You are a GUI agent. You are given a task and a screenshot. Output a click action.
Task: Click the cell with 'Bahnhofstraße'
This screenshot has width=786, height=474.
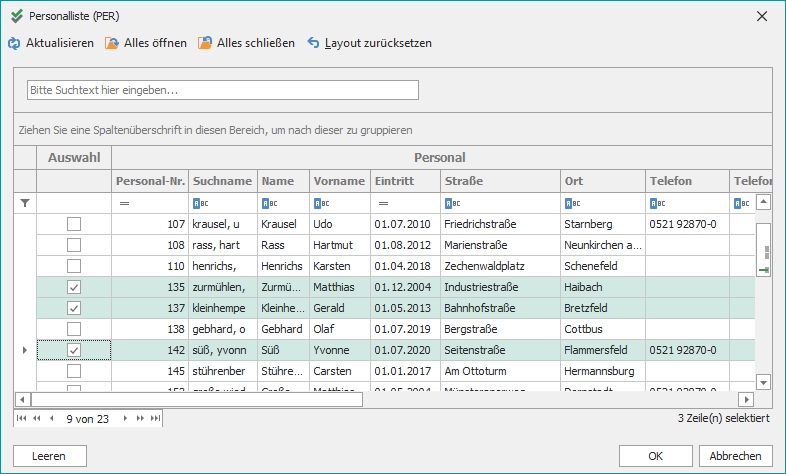500,308
